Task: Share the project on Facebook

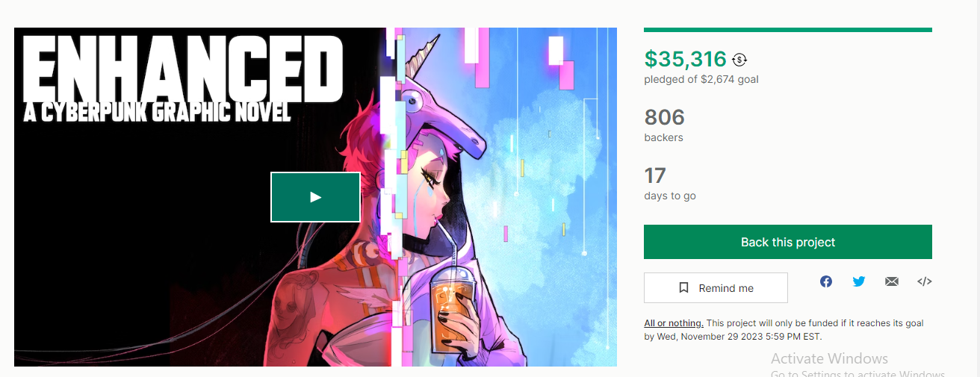Action: point(826,281)
